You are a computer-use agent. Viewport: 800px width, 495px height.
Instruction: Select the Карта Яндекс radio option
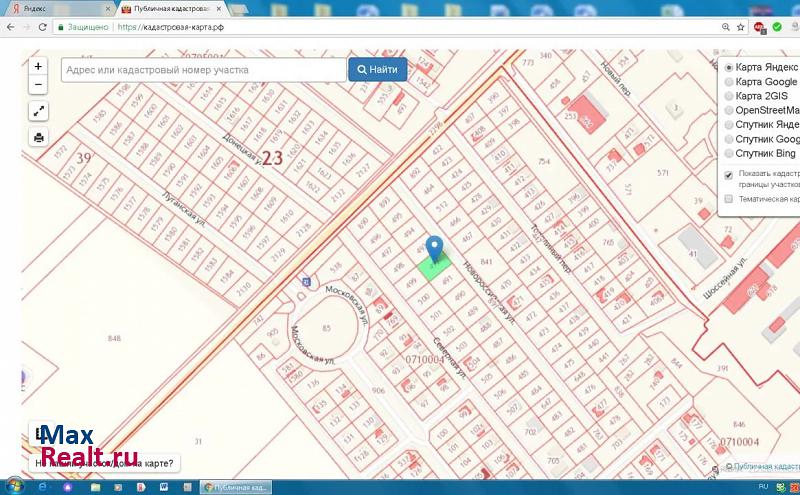(x=728, y=67)
